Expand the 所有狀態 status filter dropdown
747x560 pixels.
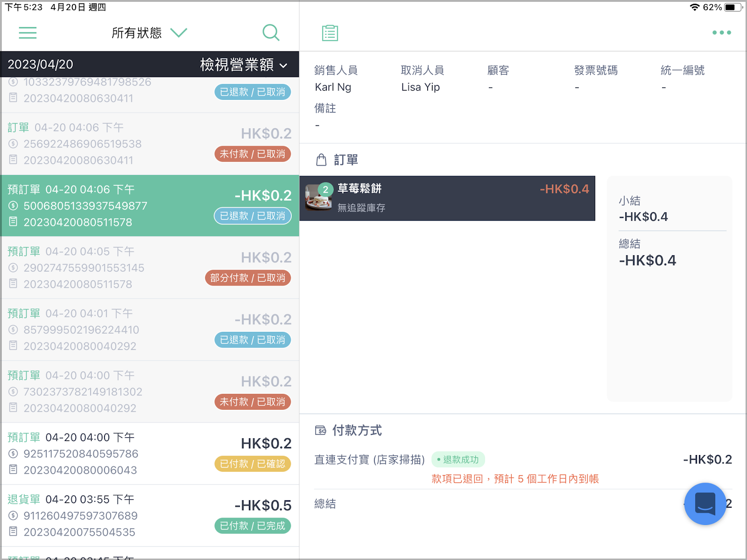(149, 33)
